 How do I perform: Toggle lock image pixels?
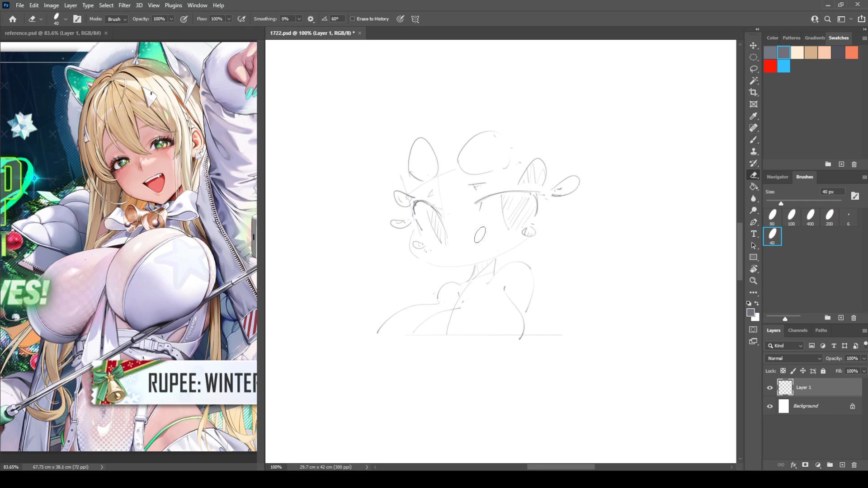[793, 371]
